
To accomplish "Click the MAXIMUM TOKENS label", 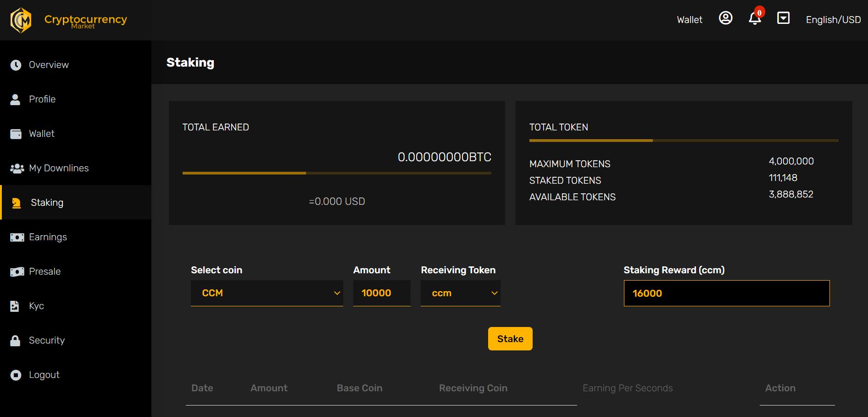I will pos(570,164).
